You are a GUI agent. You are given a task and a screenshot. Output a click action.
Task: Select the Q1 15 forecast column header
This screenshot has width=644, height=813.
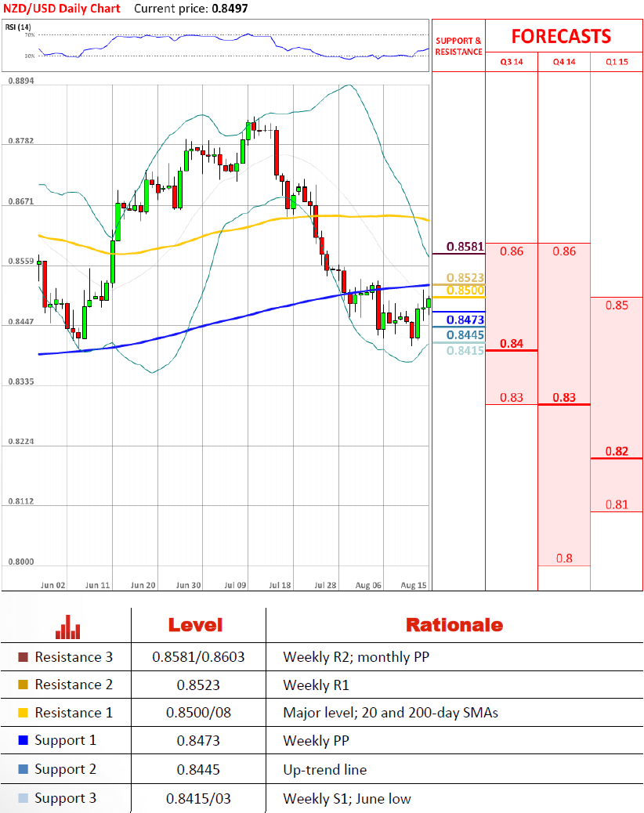[617, 62]
